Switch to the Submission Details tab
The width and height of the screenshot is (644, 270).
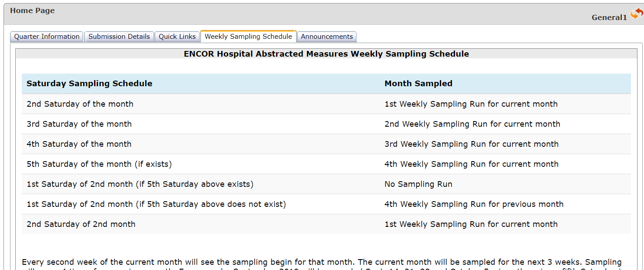tap(119, 37)
